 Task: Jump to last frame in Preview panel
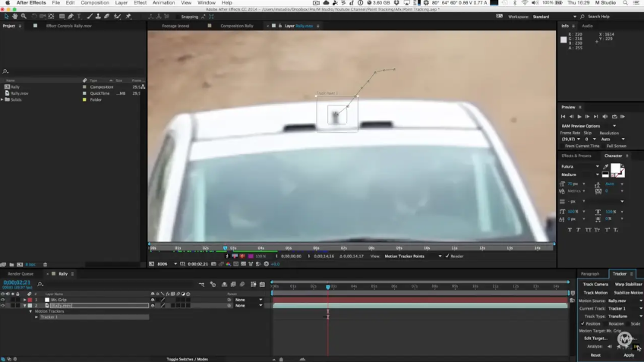(x=595, y=117)
